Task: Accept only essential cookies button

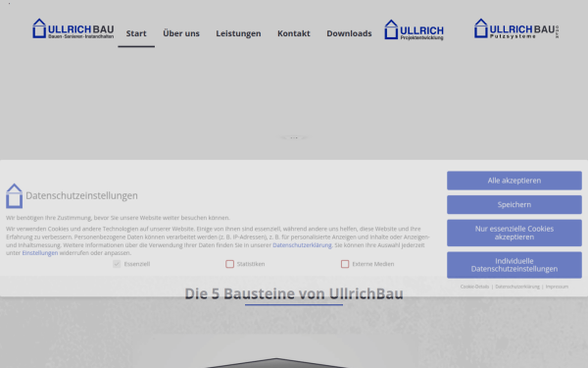Action: tap(514, 233)
